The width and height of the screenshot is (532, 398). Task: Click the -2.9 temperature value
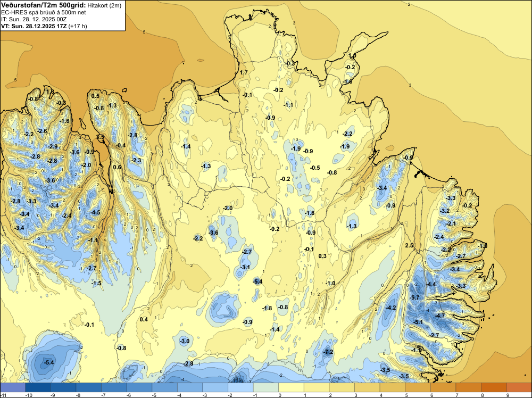53,146
